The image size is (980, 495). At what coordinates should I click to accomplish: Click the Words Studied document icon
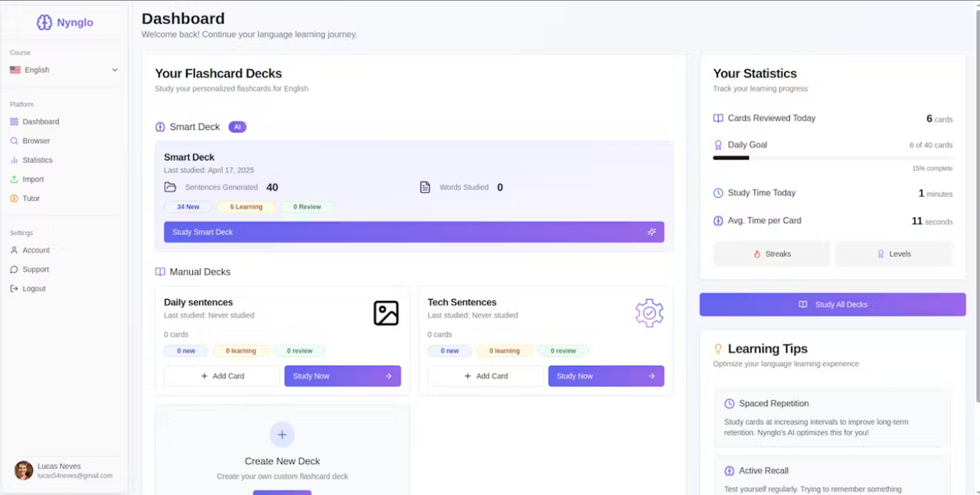pyautogui.click(x=425, y=187)
